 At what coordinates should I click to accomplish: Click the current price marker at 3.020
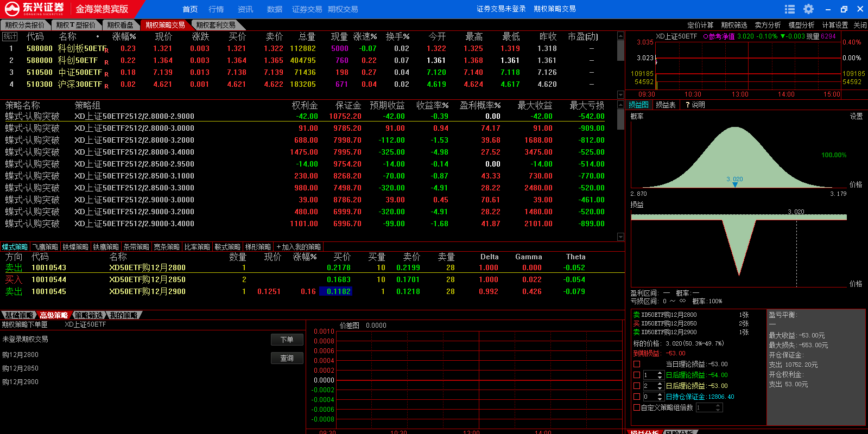coord(735,184)
